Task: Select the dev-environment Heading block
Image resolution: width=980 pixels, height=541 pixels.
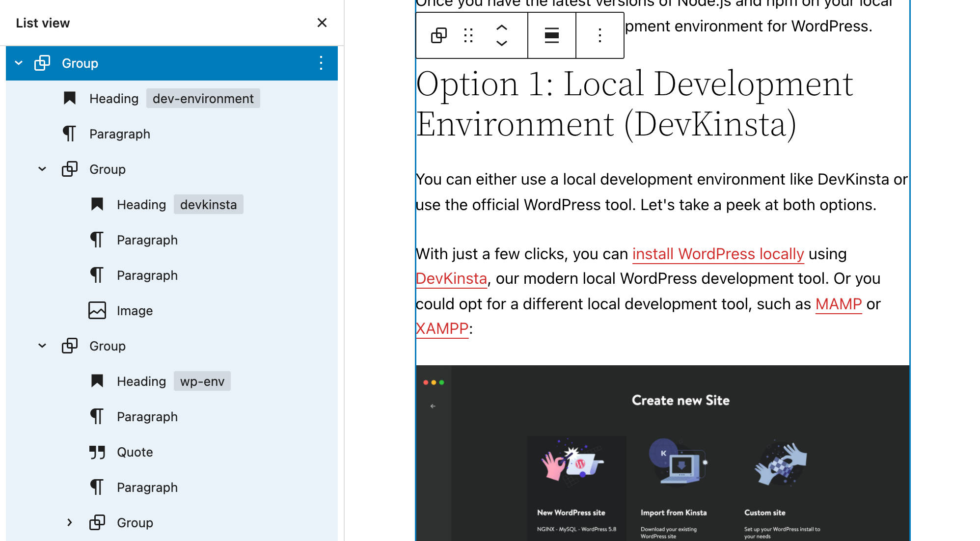Action: click(x=114, y=98)
